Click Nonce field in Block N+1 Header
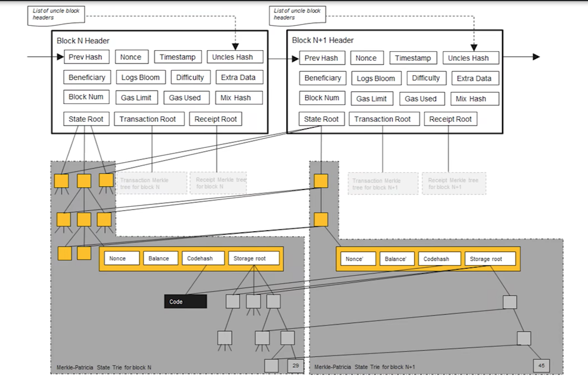The height and width of the screenshot is (379, 588). [367, 58]
